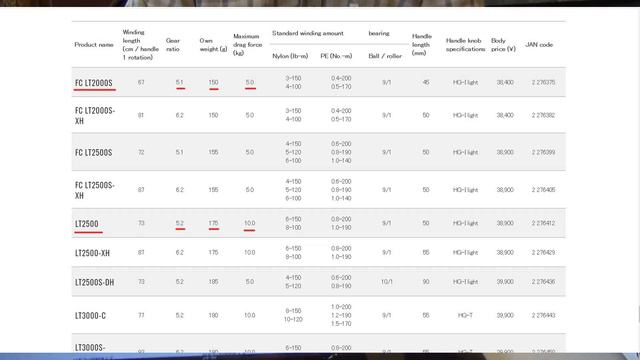Click drag force 5.0 in FC LT2000S row

point(250,82)
